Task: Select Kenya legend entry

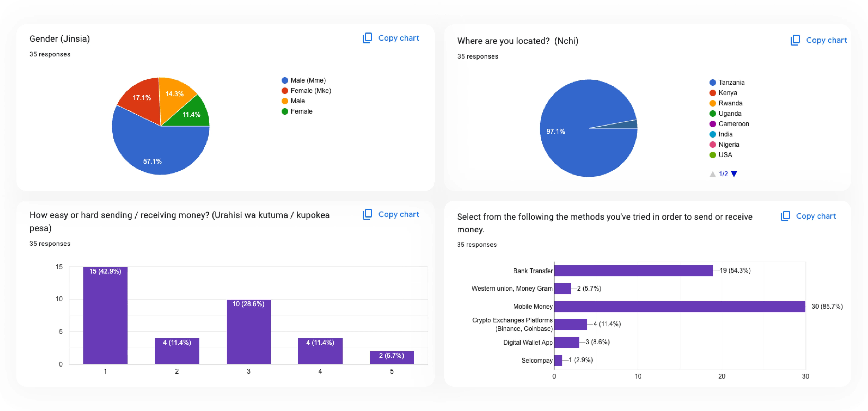Action: (728, 93)
